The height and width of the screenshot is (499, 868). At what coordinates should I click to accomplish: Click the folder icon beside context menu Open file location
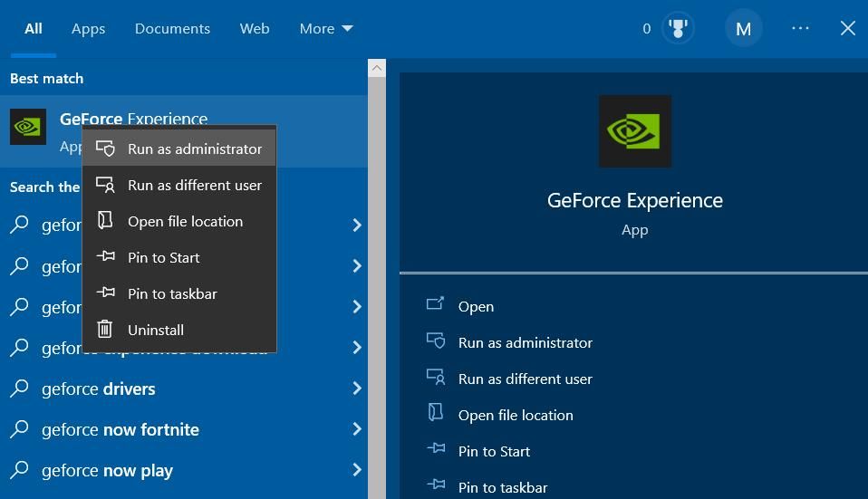[105, 220]
